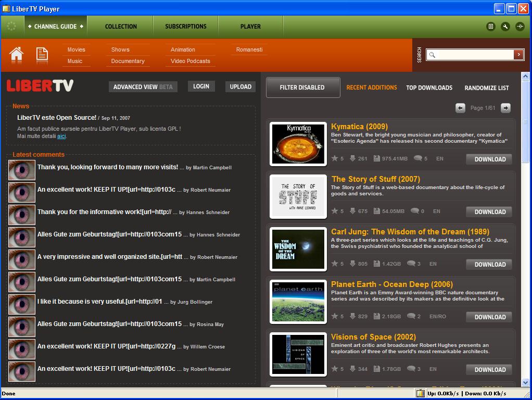Open the Subscriptions tab
The width and height of the screenshot is (532, 400).
(x=186, y=27)
